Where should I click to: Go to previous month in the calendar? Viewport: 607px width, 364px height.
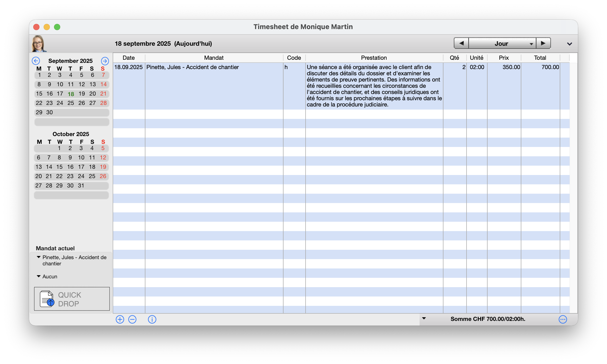36,61
